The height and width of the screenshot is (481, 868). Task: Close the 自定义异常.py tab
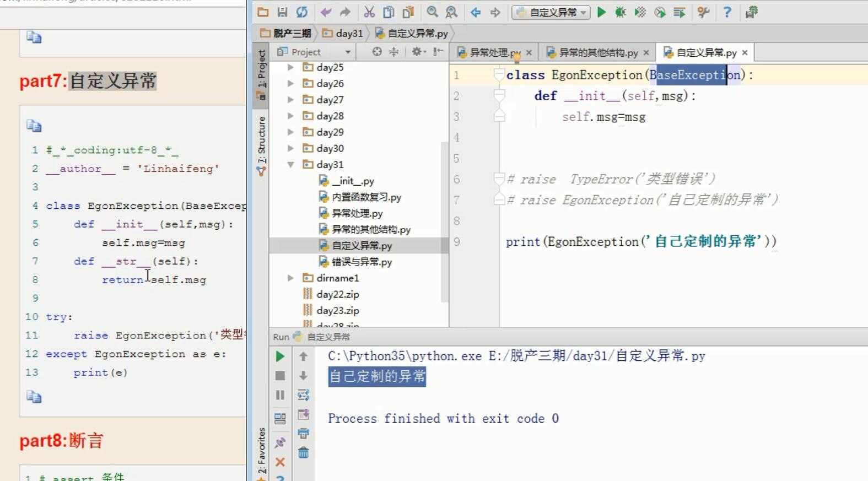pos(745,52)
